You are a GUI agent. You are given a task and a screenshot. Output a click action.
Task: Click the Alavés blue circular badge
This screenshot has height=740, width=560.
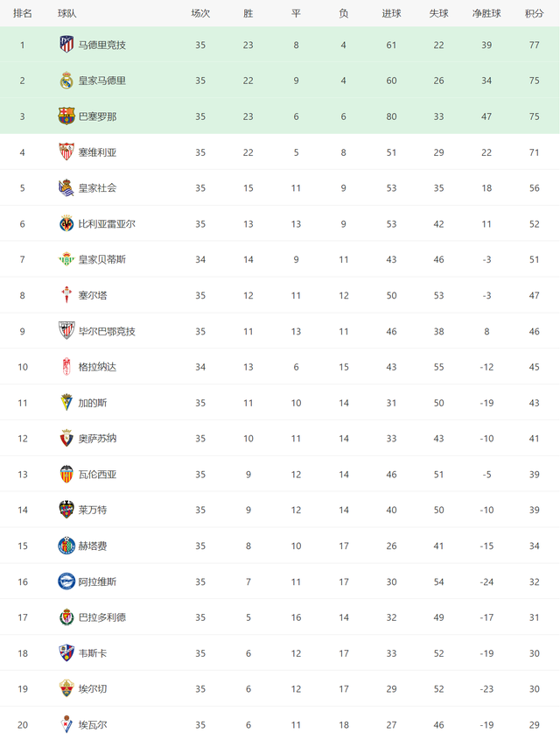pos(66,581)
